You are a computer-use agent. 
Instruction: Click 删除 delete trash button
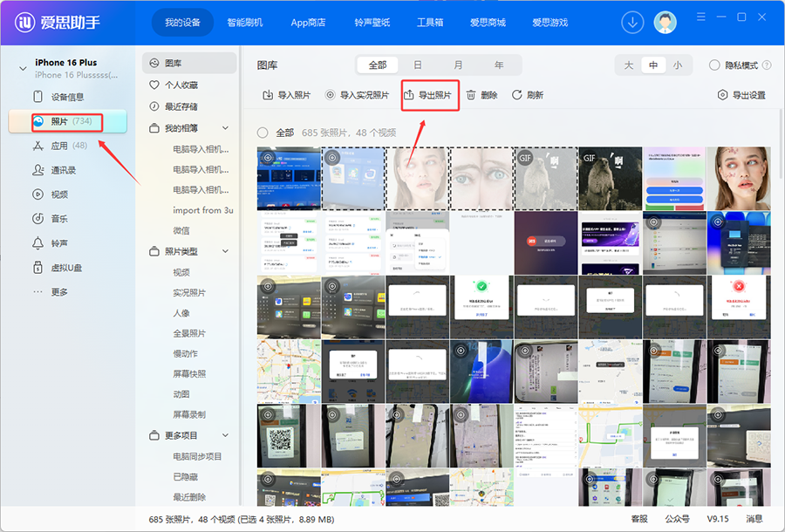[482, 95]
